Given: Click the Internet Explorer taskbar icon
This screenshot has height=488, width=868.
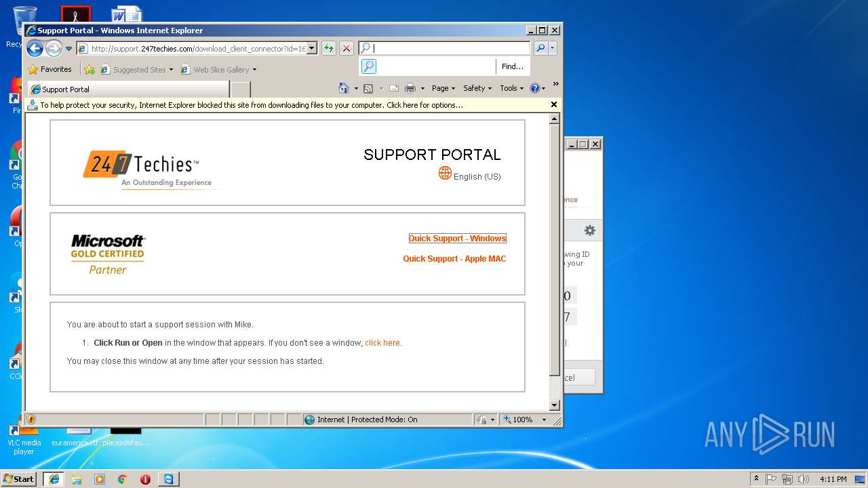Looking at the screenshot, I should (x=54, y=479).
